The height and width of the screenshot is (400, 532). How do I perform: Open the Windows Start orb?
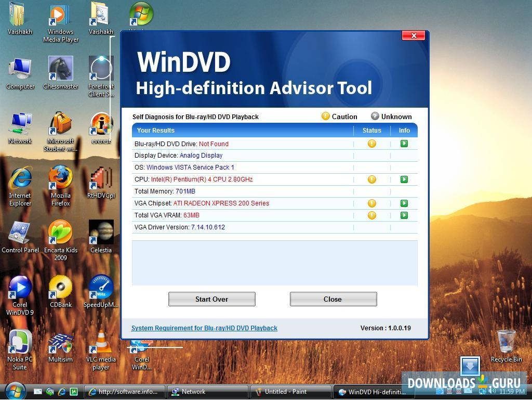(x=15, y=392)
